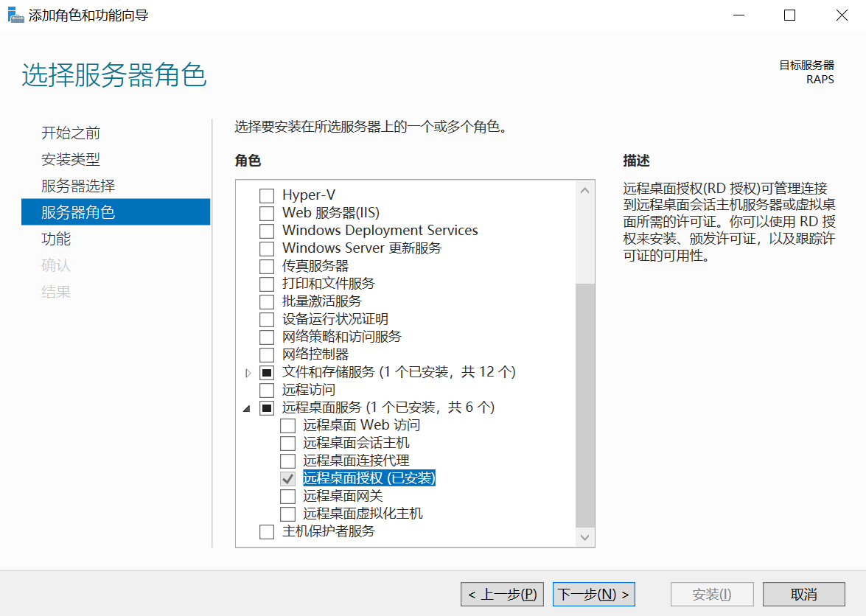The height and width of the screenshot is (616, 866).
Task: Click the wizard icon in title bar
Action: click(x=15, y=15)
